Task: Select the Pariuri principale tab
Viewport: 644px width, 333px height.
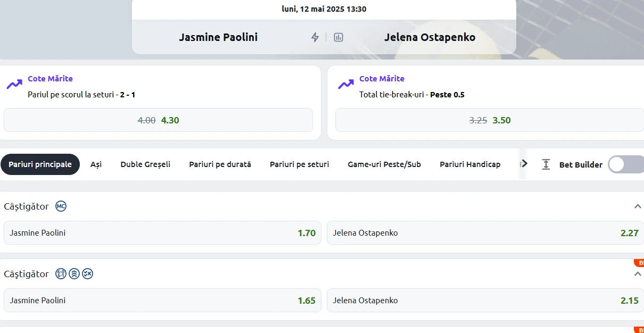Action: click(40, 164)
